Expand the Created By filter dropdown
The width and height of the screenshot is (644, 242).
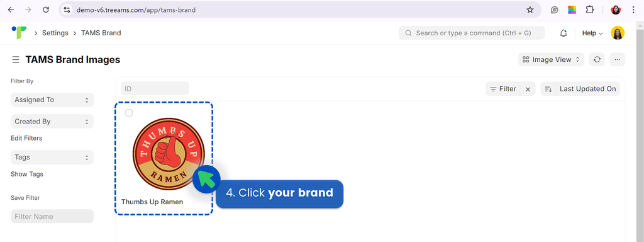coord(52,122)
